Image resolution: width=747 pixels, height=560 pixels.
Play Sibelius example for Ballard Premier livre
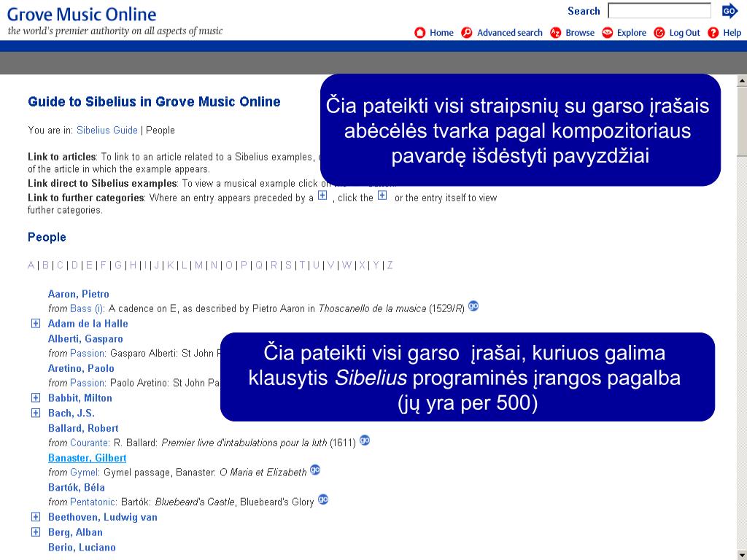365,440
